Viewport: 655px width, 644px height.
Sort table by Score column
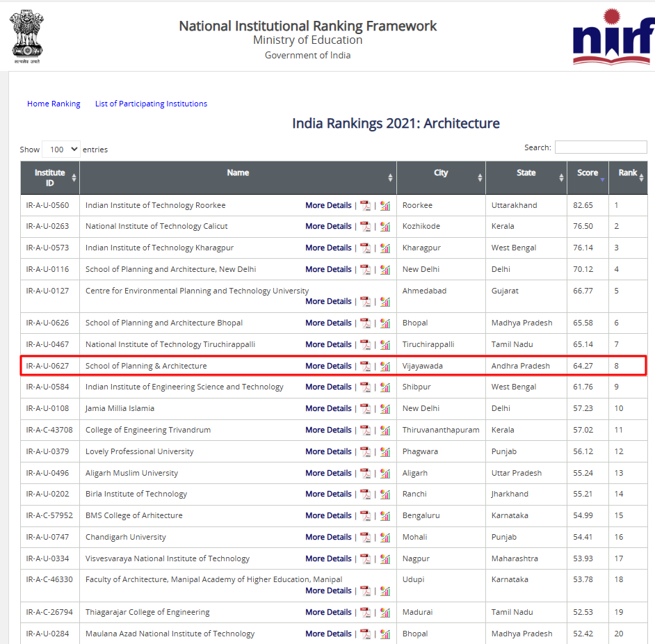coord(588,177)
